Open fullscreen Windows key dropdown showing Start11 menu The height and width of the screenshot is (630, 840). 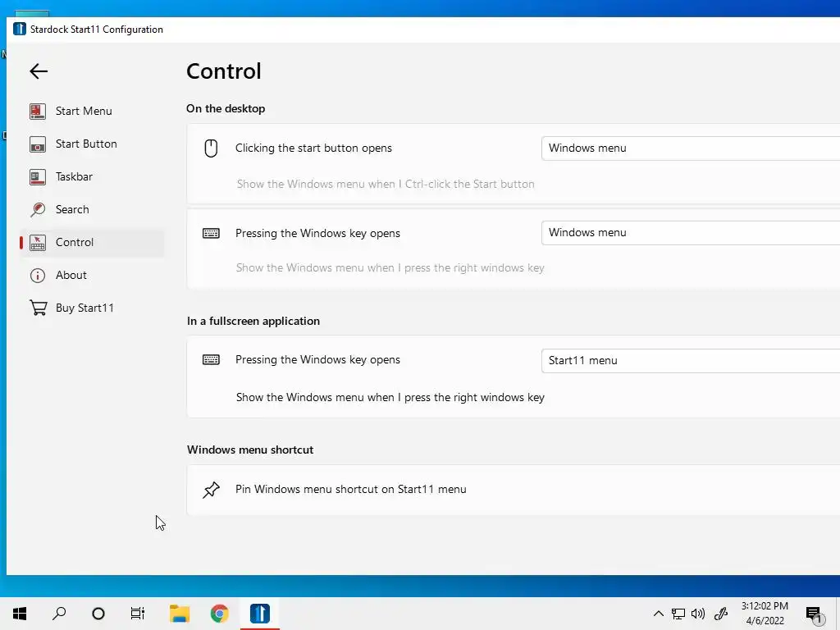[691, 361]
